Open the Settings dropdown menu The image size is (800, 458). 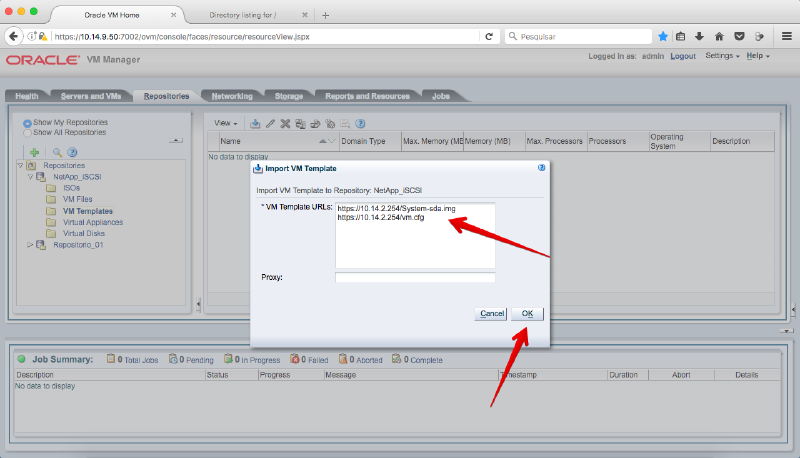722,56
